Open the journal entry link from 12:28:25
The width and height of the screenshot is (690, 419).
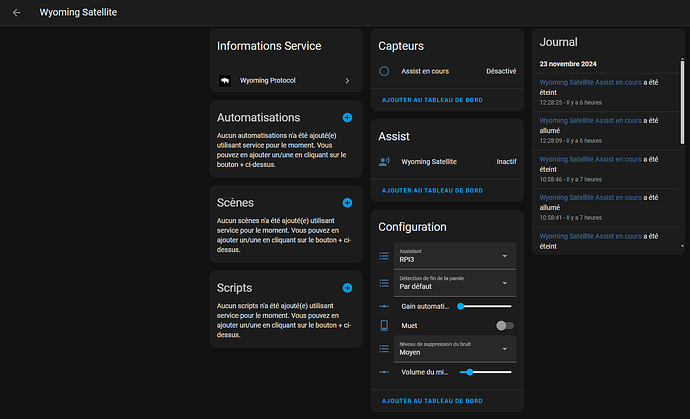coord(590,82)
